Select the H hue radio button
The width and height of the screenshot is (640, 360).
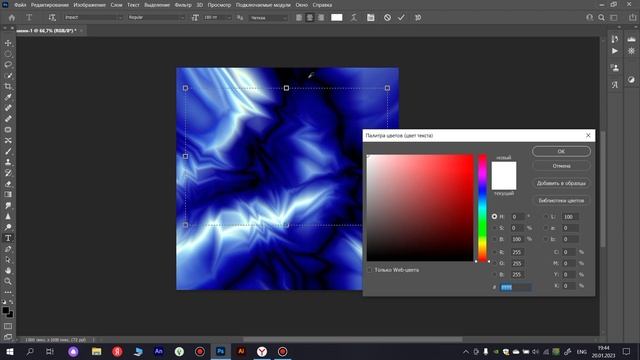click(x=494, y=216)
